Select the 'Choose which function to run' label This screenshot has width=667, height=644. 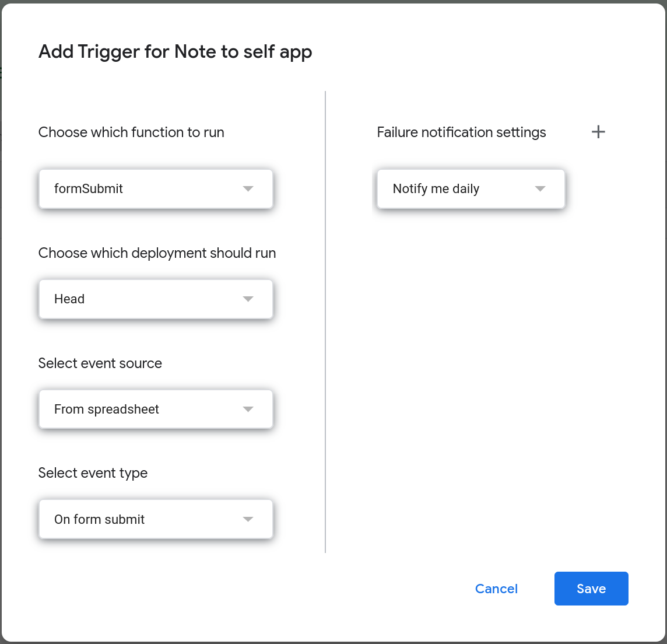(131, 132)
